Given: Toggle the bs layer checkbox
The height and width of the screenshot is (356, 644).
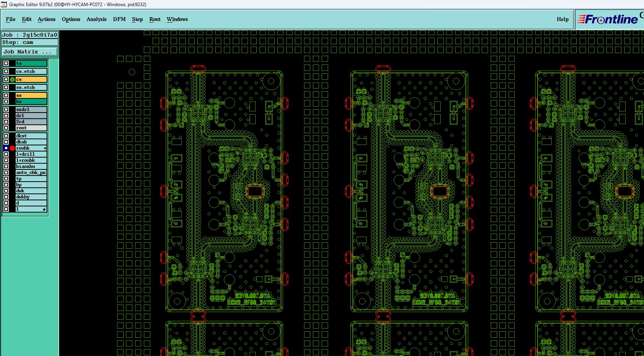Looking at the screenshot, I should (6, 101).
